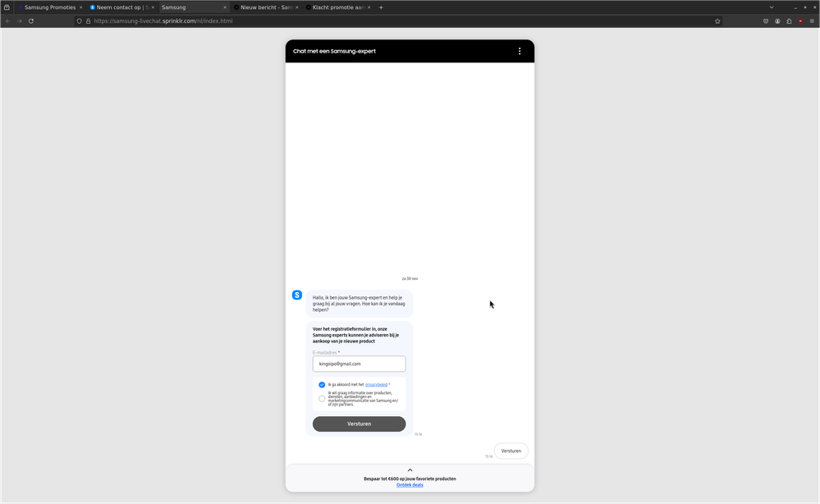Reload the page with the refresh icon

31,21
